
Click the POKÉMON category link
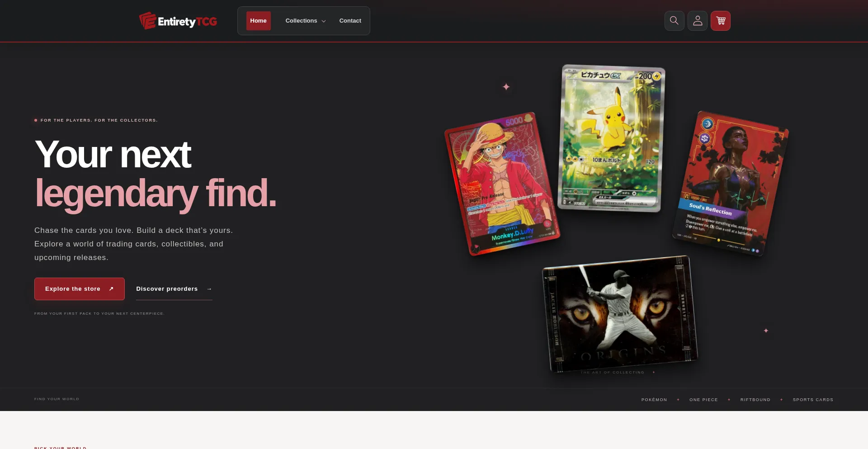point(654,400)
